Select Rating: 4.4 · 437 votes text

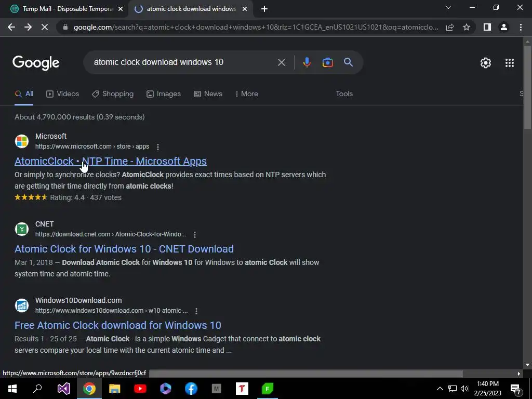click(x=86, y=197)
